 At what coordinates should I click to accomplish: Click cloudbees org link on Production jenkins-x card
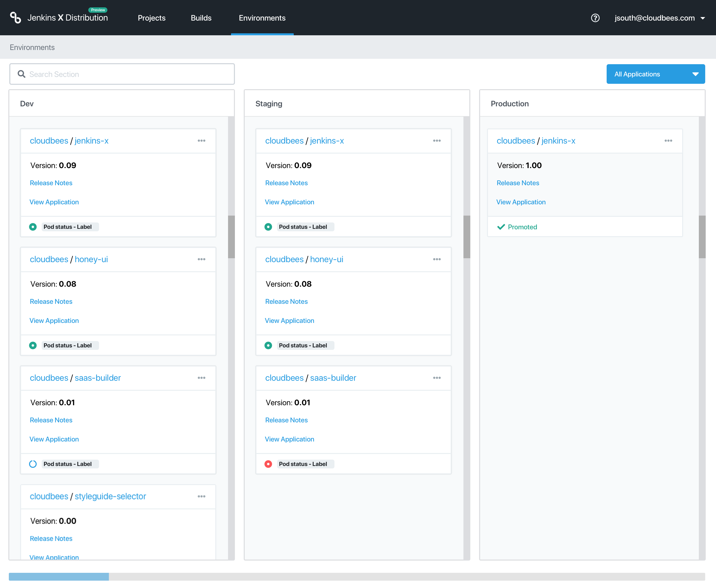[x=516, y=141]
